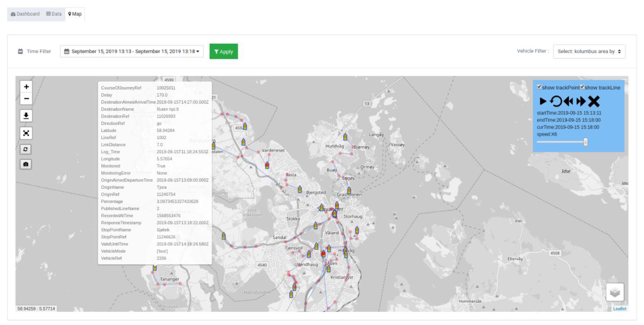This screenshot has height=325, width=644.
Task: Click the playback progress slider handle
Action: [585, 142]
